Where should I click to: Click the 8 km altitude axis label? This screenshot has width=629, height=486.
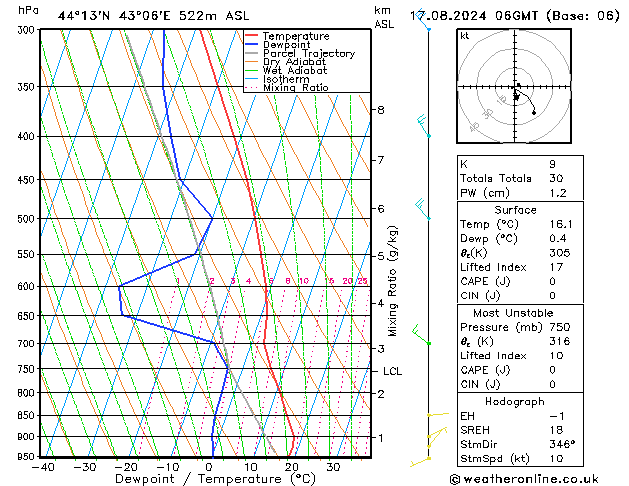click(381, 110)
